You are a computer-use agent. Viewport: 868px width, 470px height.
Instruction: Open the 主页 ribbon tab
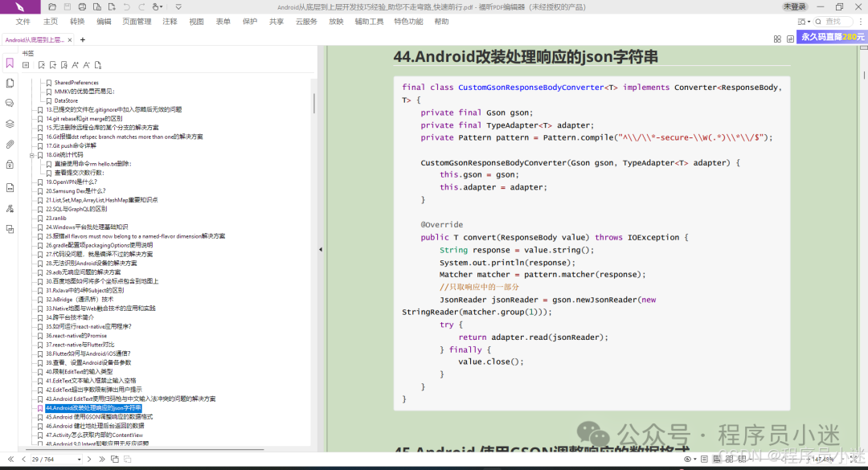tap(51, 22)
